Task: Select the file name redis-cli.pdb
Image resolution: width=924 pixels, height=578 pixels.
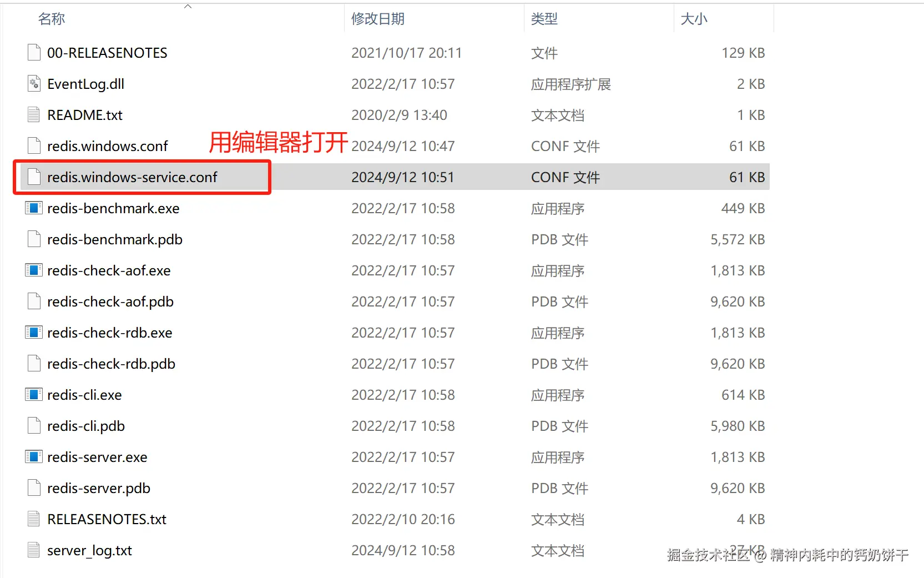Action: click(86, 426)
